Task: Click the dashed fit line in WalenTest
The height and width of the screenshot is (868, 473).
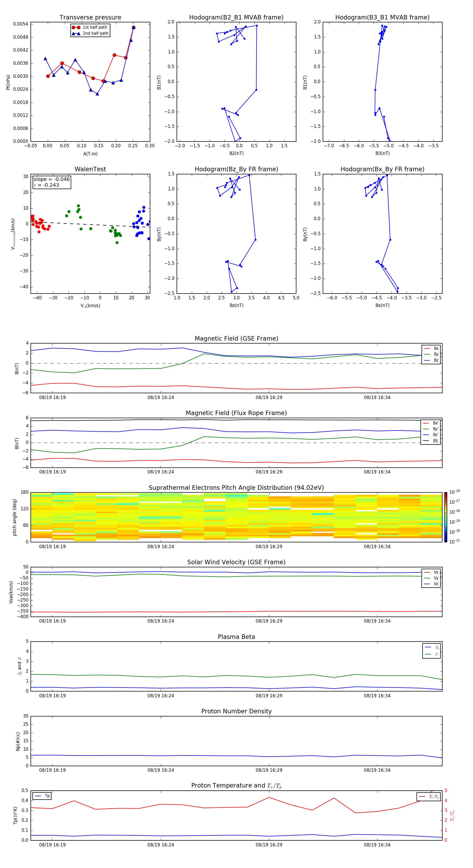Action: click(x=90, y=224)
